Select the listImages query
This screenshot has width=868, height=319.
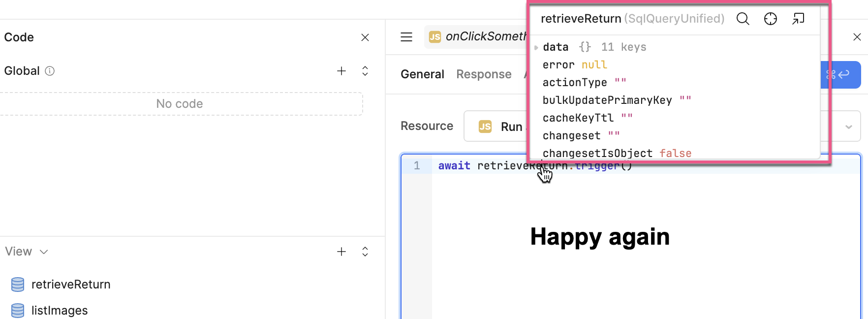point(59,311)
